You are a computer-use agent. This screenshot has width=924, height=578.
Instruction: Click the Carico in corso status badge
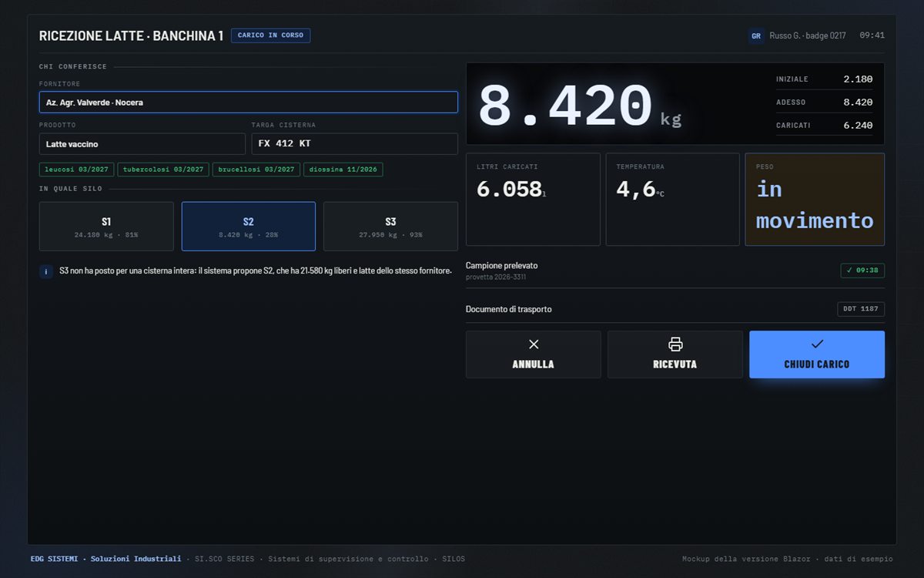(x=270, y=35)
